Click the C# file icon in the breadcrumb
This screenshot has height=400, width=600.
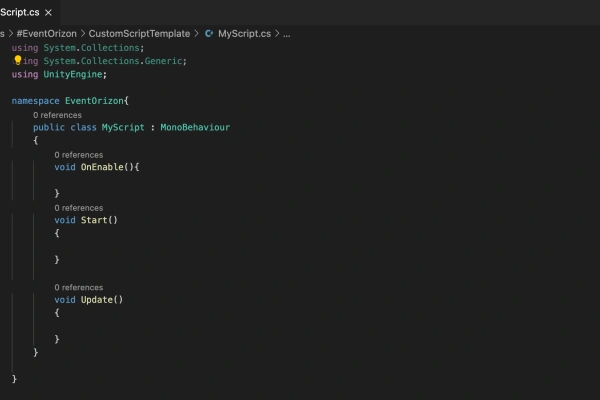(x=209, y=34)
